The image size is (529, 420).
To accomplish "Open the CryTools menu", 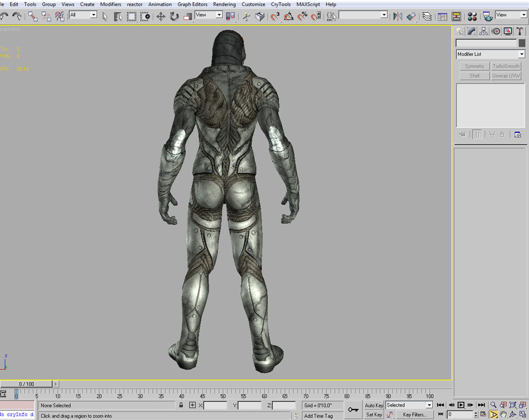I will coord(281,4).
